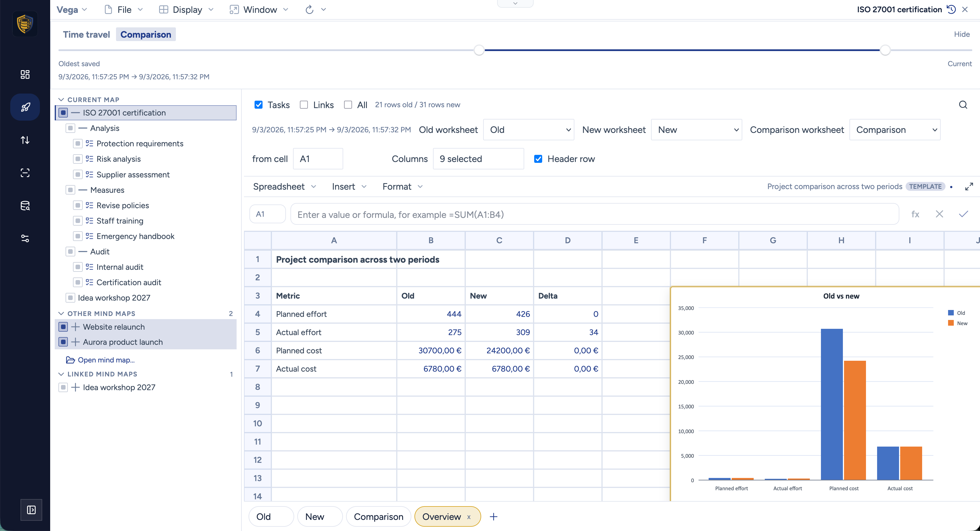Click the redo refresh arrow icon
Image resolution: width=980 pixels, height=531 pixels.
pos(309,9)
